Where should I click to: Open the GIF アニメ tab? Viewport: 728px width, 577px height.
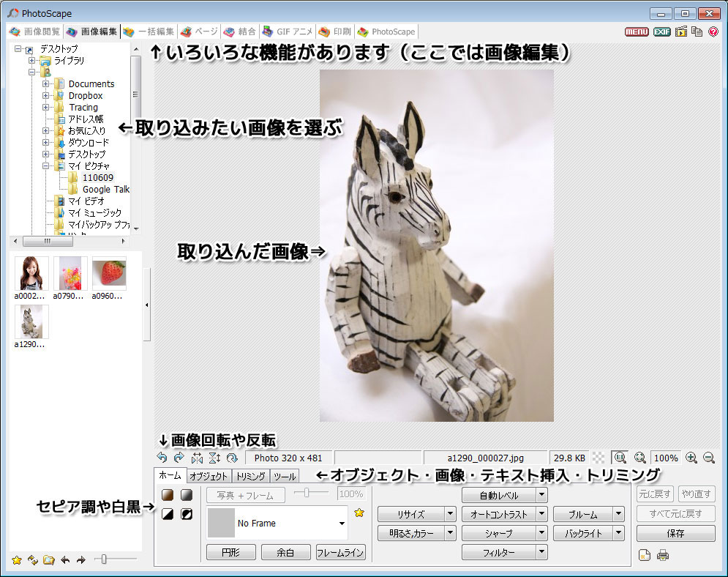click(x=288, y=31)
